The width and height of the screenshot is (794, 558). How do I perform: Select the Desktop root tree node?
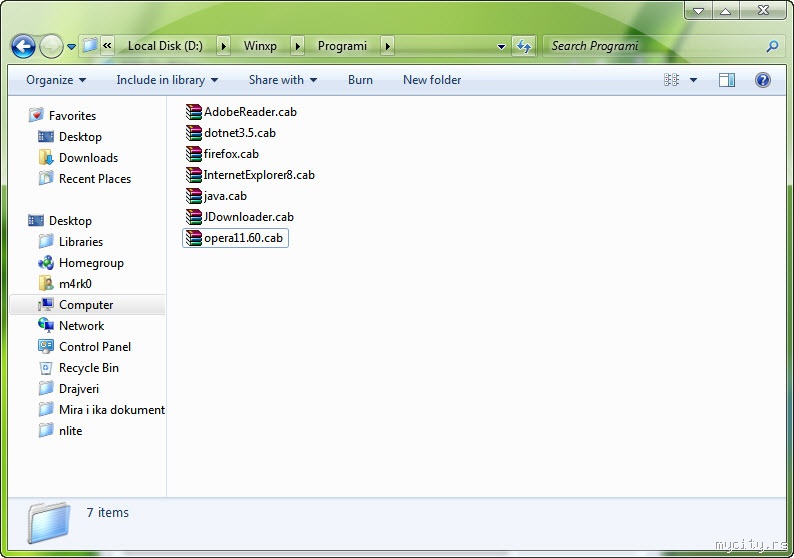70,221
